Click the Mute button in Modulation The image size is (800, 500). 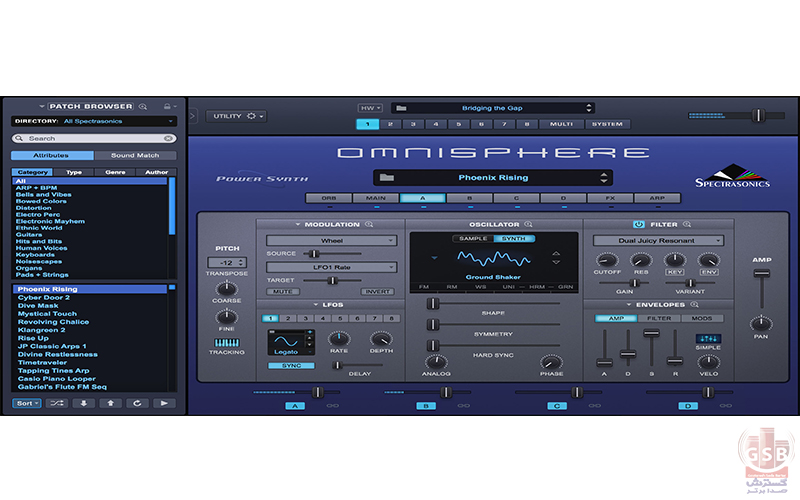pyautogui.click(x=282, y=292)
